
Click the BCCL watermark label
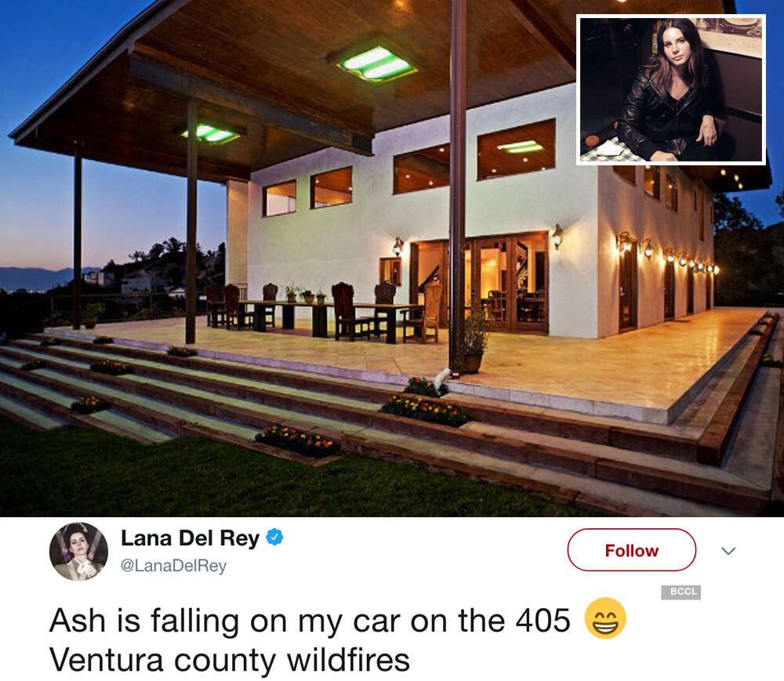(681, 592)
